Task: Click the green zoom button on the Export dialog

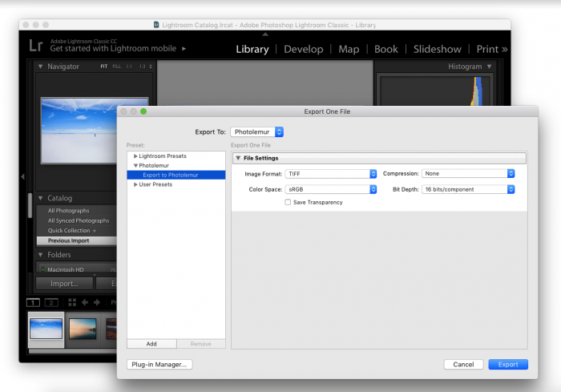Action: pos(143,111)
